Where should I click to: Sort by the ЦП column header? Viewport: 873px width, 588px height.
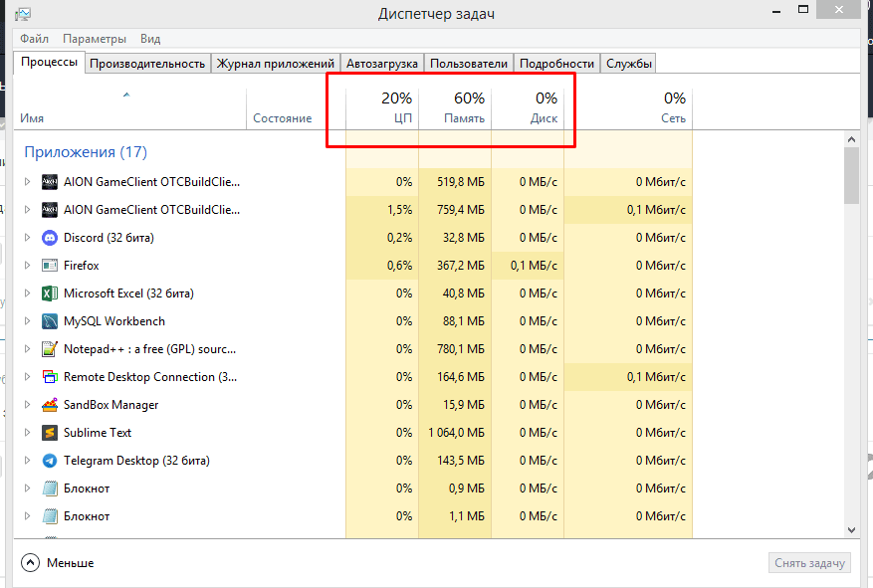coord(382,107)
